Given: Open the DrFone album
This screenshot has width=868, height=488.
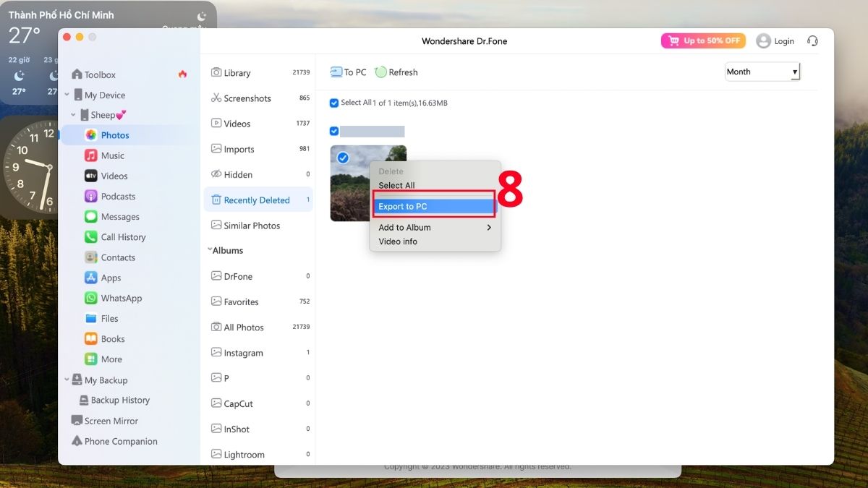Looking at the screenshot, I should (x=258, y=276).
